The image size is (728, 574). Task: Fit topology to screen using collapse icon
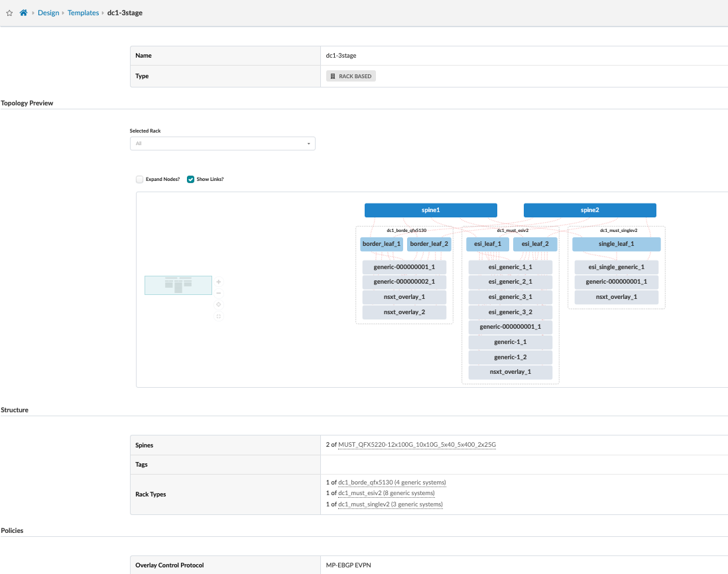coord(219,316)
